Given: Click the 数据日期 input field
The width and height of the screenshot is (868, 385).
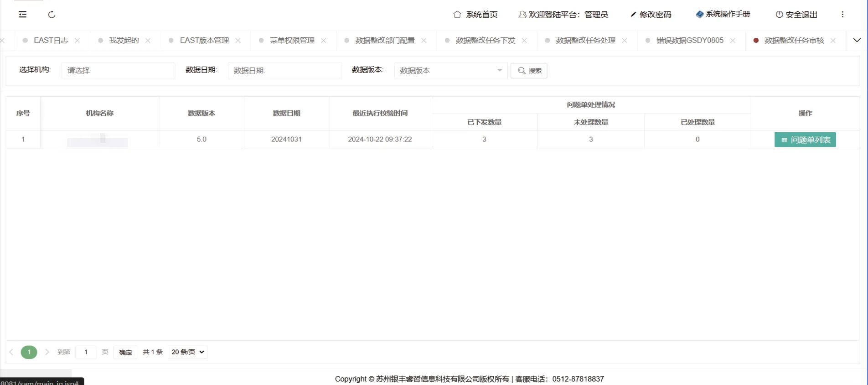Looking at the screenshot, I should (x=284, y=71).
